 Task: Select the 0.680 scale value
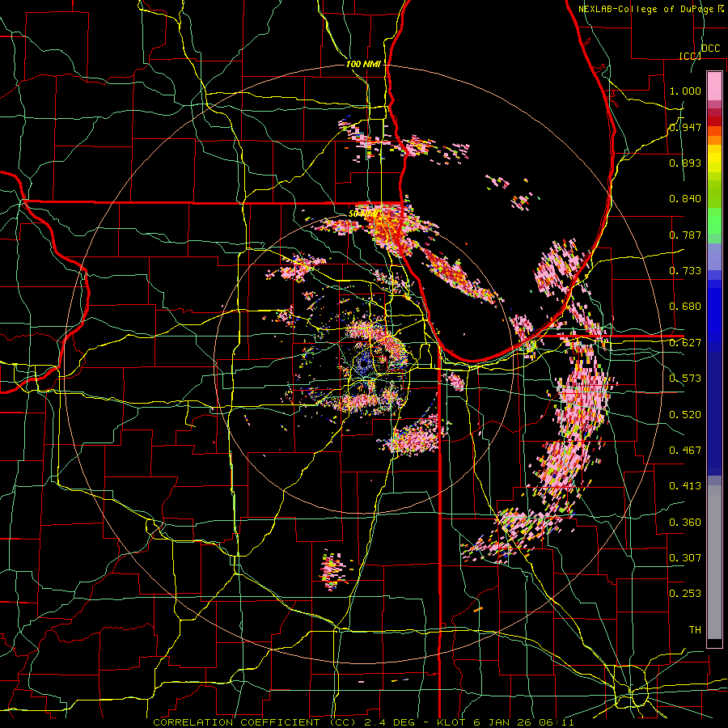(685, 307)
